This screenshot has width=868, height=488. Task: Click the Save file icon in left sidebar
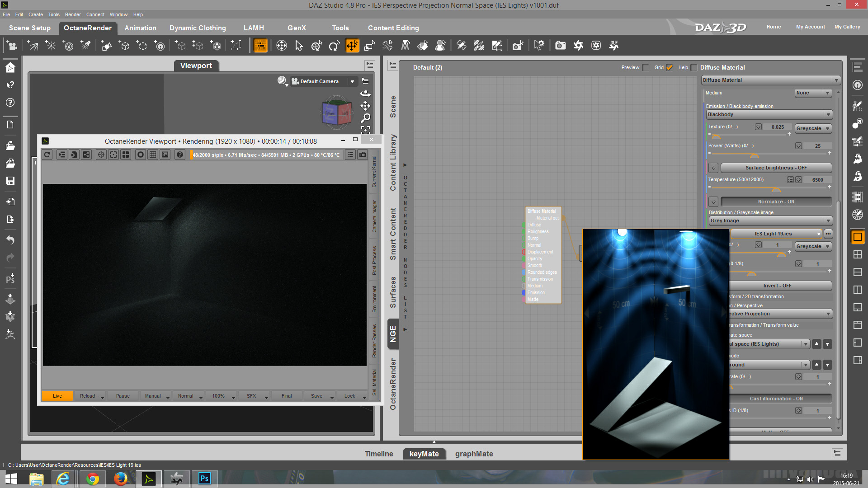[x=10, y=181]
